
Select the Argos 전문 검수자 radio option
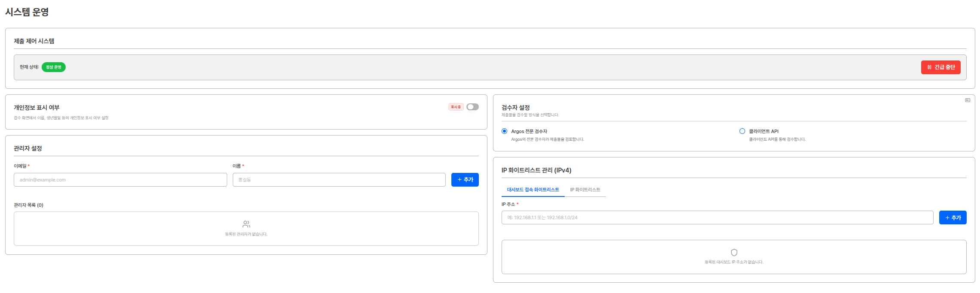coord(505,131)
